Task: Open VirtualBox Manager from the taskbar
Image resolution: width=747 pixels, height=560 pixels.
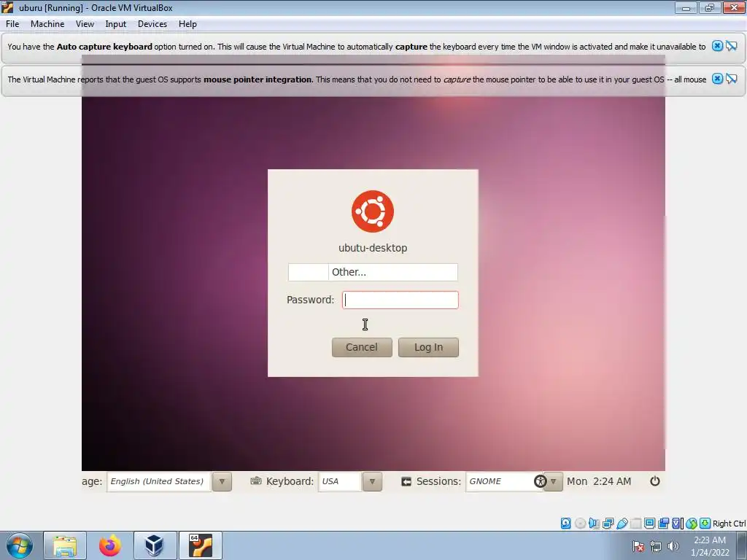Action: pyautogui.click(x=155, y=545)
